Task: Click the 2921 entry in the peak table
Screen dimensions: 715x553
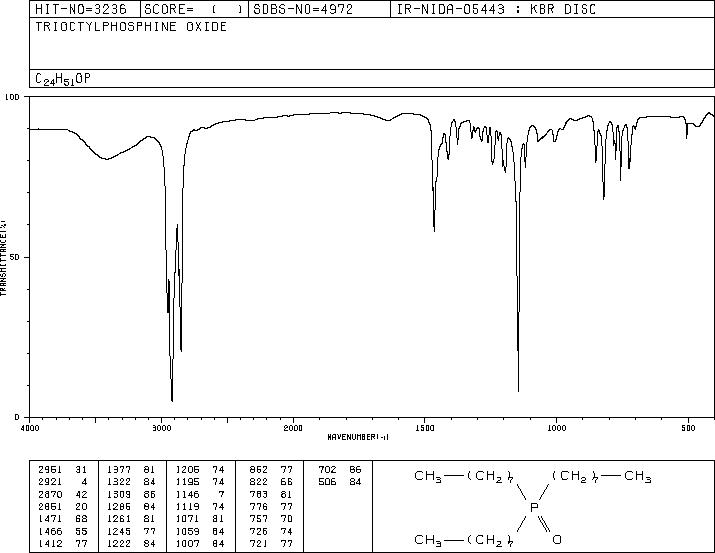Action: pyautogui.click(x=50, y=482)
